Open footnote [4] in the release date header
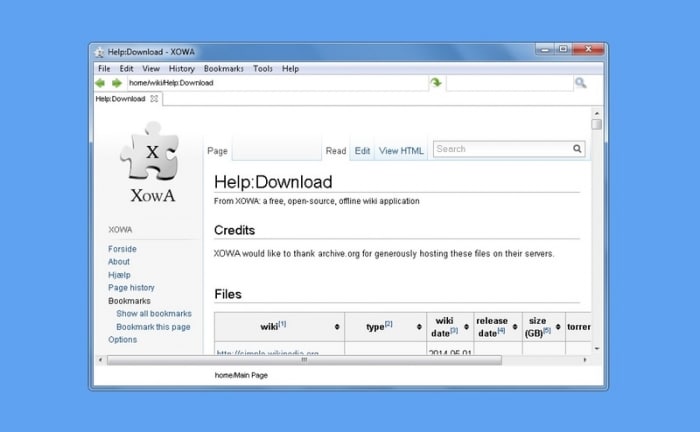The height and width of the screenshot is (432, 700). click(x=501, y=331)
